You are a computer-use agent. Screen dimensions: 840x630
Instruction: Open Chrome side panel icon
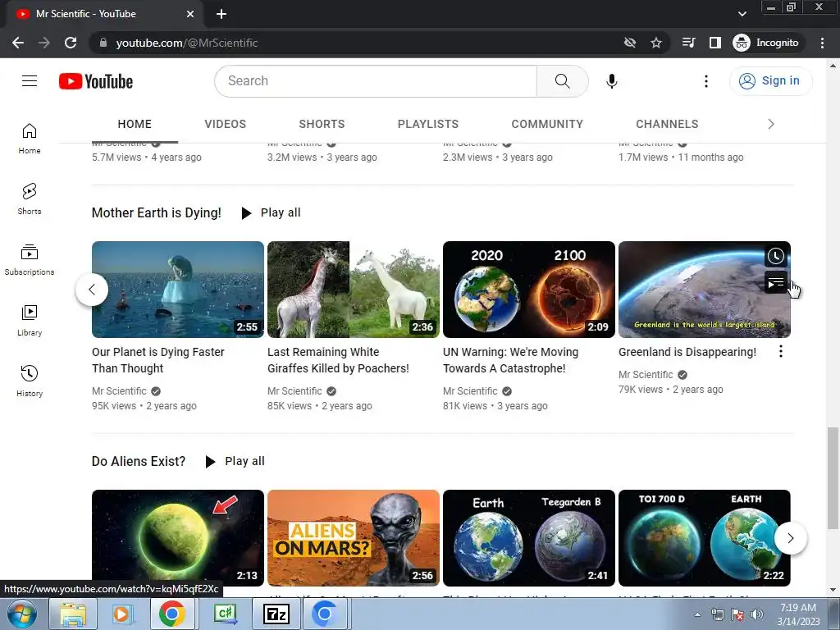[x=715, y=43]
